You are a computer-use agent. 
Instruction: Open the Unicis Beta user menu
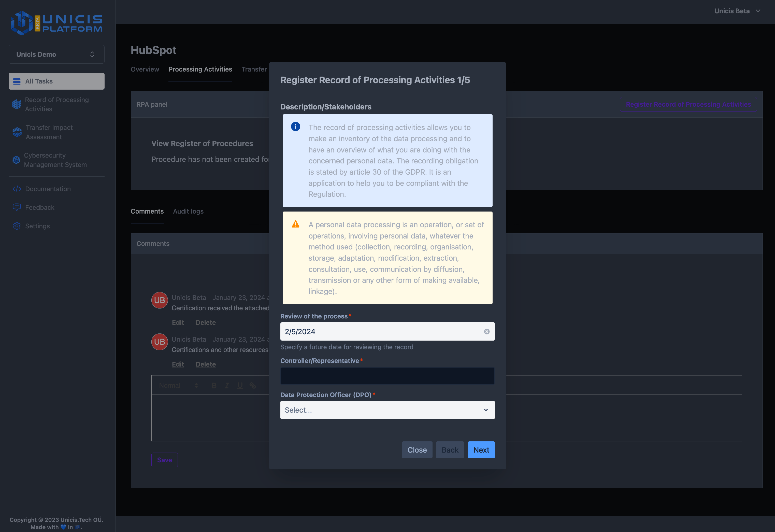(x=737, y=11)
